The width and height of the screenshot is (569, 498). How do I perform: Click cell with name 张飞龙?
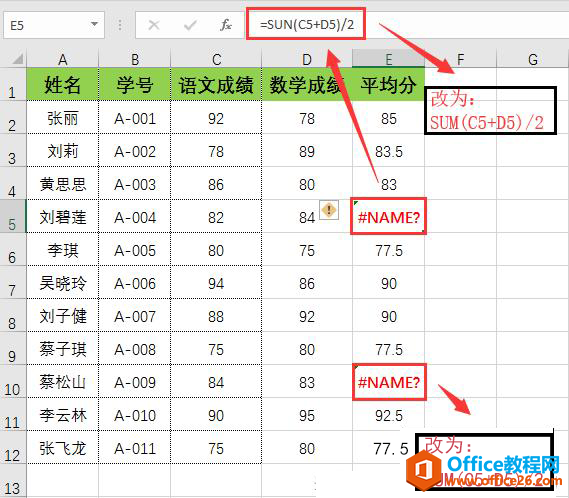pos(62,448)
